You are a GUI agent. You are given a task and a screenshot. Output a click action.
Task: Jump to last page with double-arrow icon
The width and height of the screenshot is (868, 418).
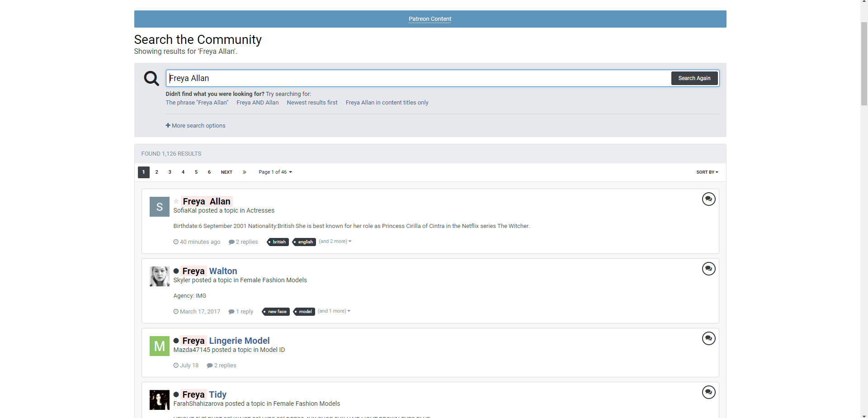(x=244, y=172)
